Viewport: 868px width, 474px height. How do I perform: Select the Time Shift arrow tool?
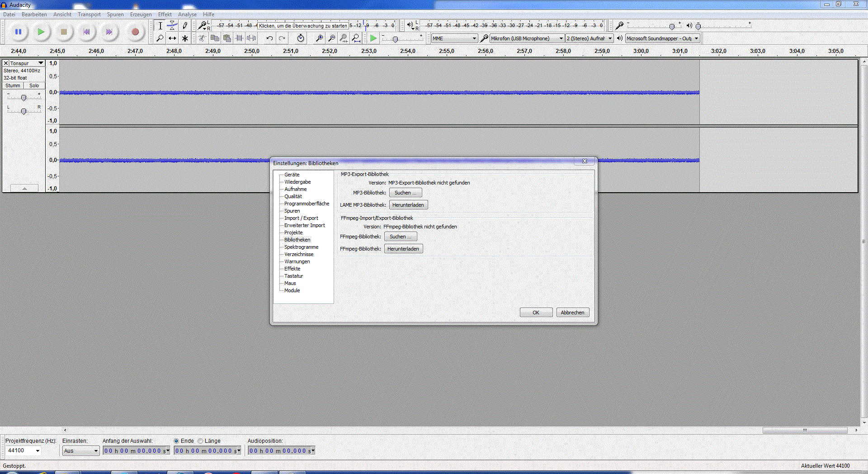(x=172, y=38)
